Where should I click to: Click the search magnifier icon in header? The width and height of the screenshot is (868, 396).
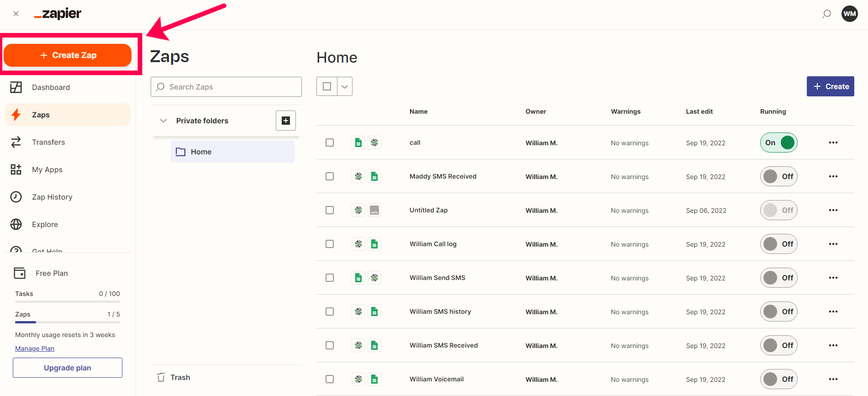coord(826,14)
